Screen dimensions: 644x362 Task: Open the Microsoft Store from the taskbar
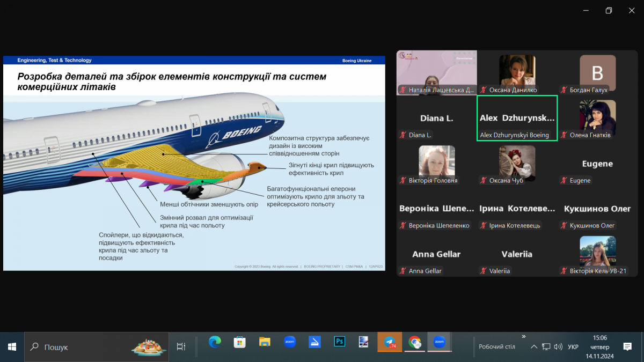tap(239, 342)
